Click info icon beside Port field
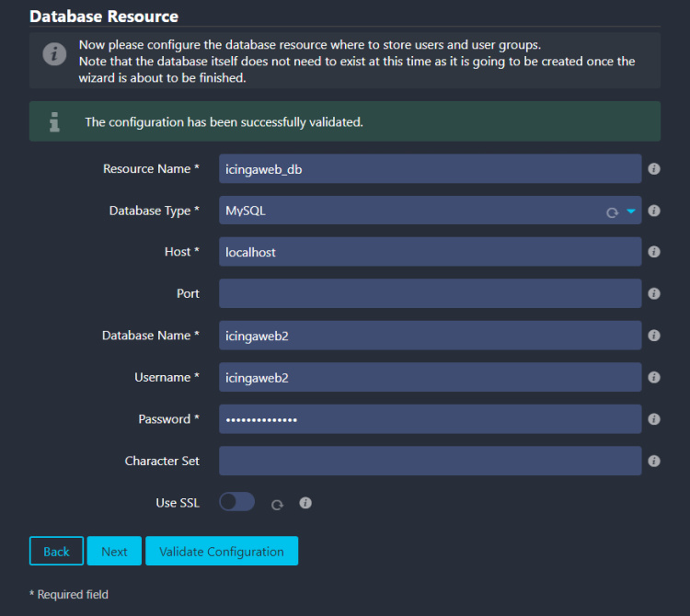Viewport: 690px width, 616px height. click(x=654, y=294)
